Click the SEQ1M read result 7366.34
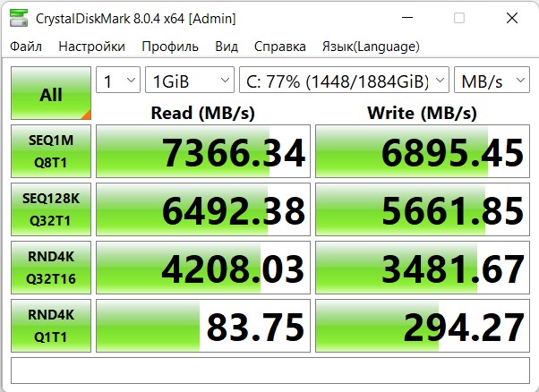 tap(203, 151)
